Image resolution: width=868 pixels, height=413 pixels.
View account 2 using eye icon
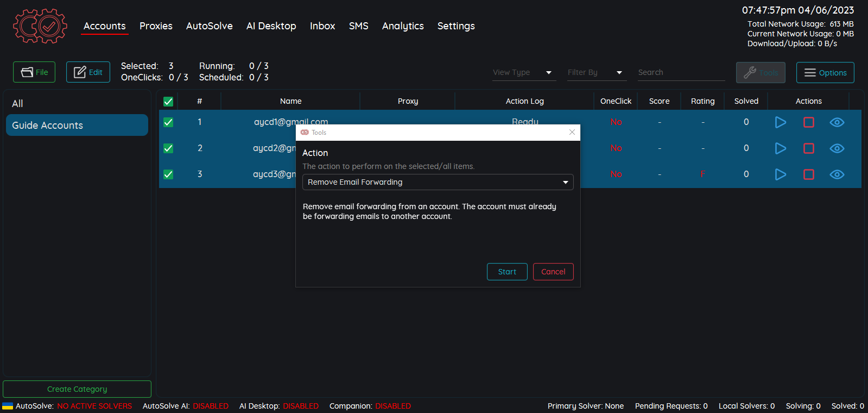(x=837, y=148)
